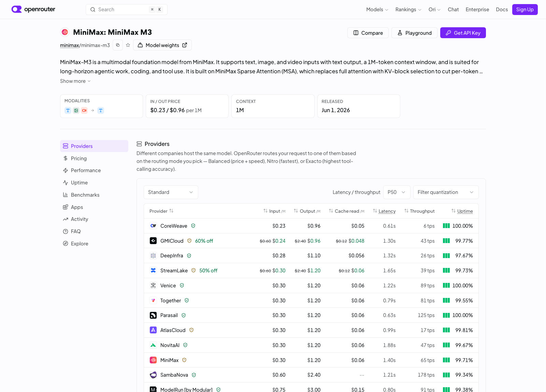This screenshot has height=392, width=546.
Task: Expand the Rankings menu in header
Action: pyautogui.click(x=408, y=10)
